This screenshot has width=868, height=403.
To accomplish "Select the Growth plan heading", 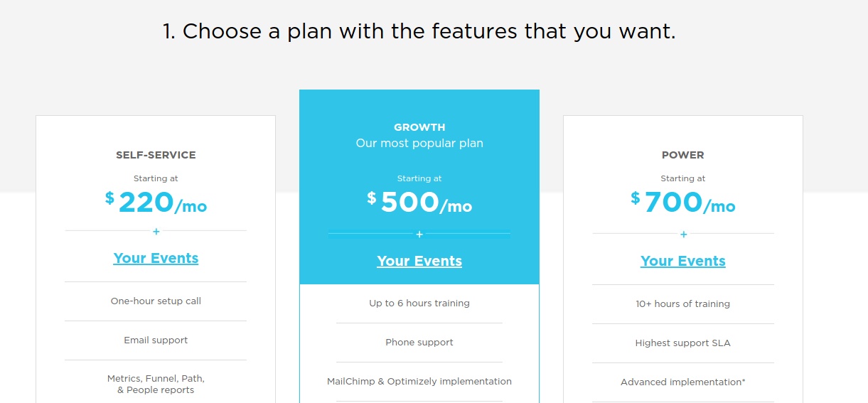I will coord(419,127).
